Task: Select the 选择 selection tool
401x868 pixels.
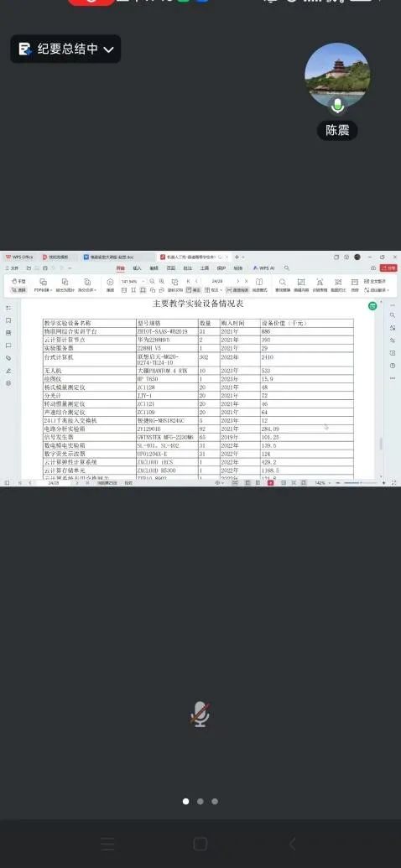Action: (x=18, y=289)
